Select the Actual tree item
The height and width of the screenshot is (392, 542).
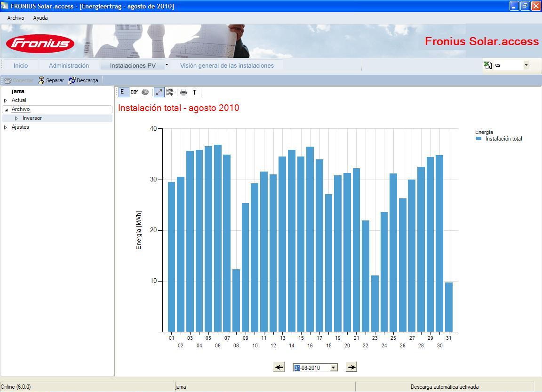coord(19,100)
